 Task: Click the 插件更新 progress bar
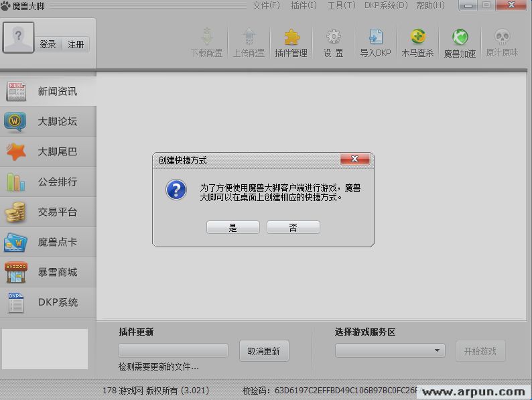[x=173, y=350]
